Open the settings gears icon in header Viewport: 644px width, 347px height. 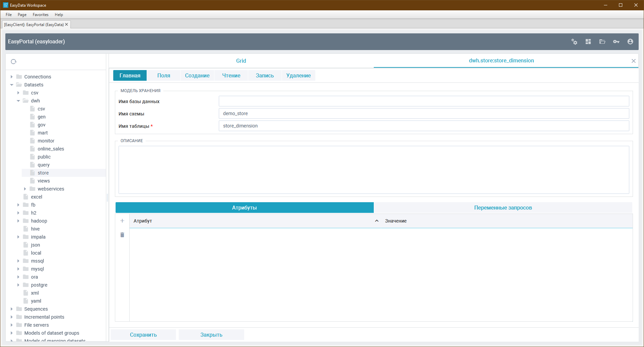(x=574, y=42)
